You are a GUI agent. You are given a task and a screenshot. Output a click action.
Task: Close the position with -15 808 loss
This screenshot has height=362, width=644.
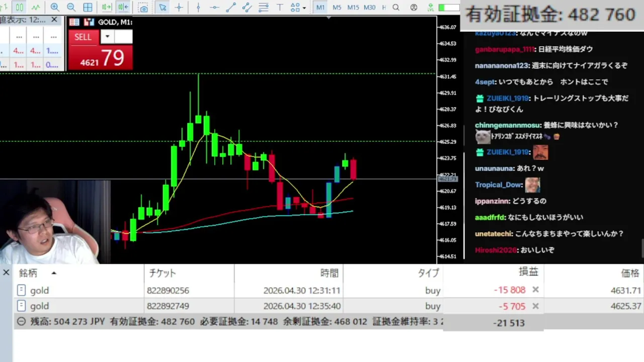[535, 290]
